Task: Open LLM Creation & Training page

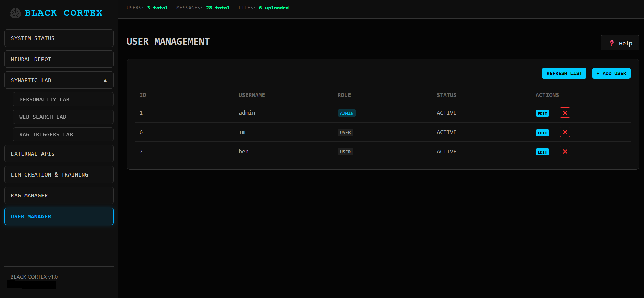Action: (59, 174)
